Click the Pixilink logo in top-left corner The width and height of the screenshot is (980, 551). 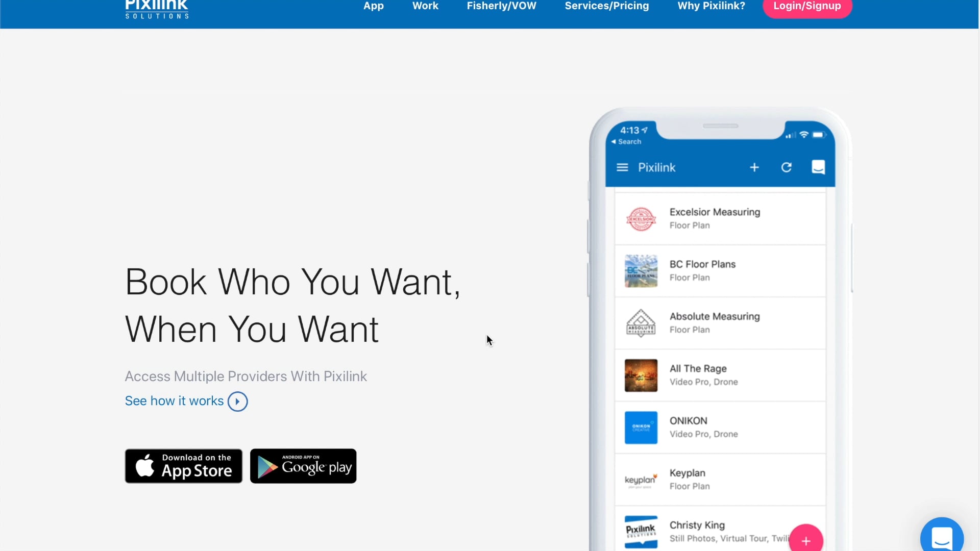(156, 8)
